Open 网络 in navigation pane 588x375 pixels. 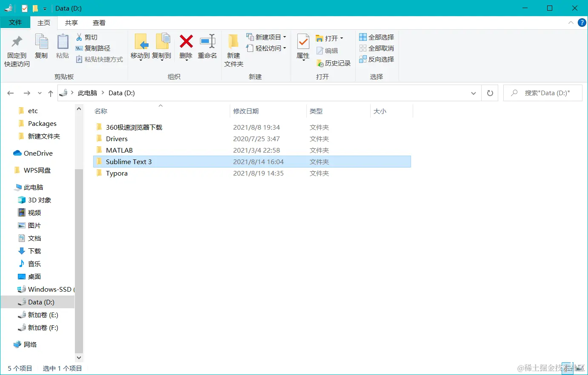(x=30, y=345)
